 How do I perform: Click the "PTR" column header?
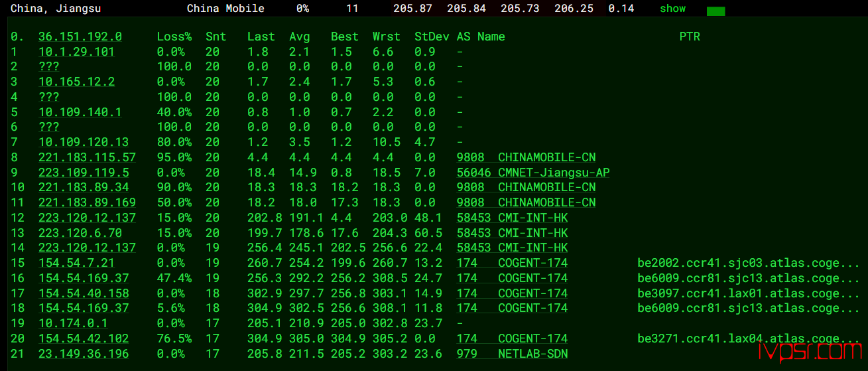pos(690,37)
